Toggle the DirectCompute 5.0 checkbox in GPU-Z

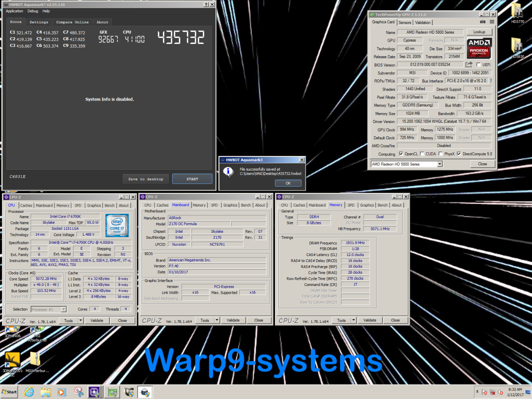click(459, 154)
